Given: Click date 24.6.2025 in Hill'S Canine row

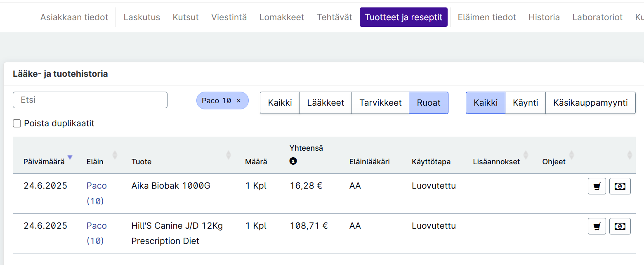Looking at the screenshot, I should tap(45, 226).
